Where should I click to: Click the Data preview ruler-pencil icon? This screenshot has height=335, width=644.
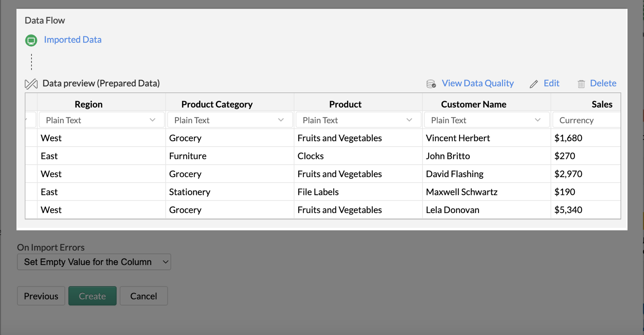(31, 84)
